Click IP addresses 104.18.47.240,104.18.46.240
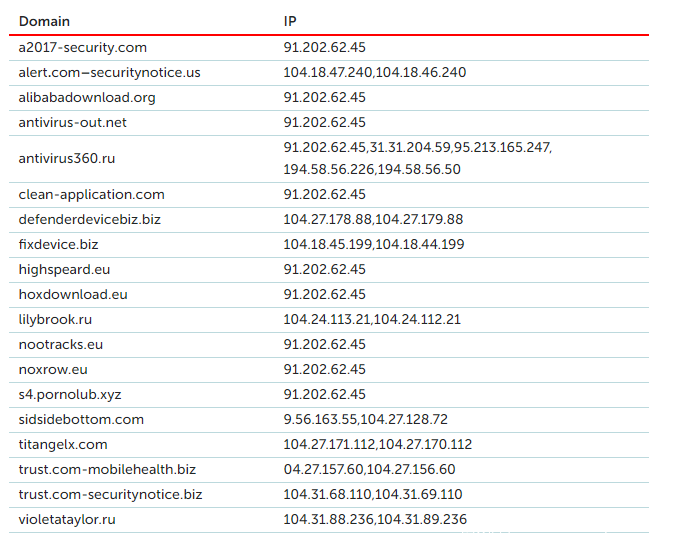Viewport: 677px width, 555px height. [374, 72]
